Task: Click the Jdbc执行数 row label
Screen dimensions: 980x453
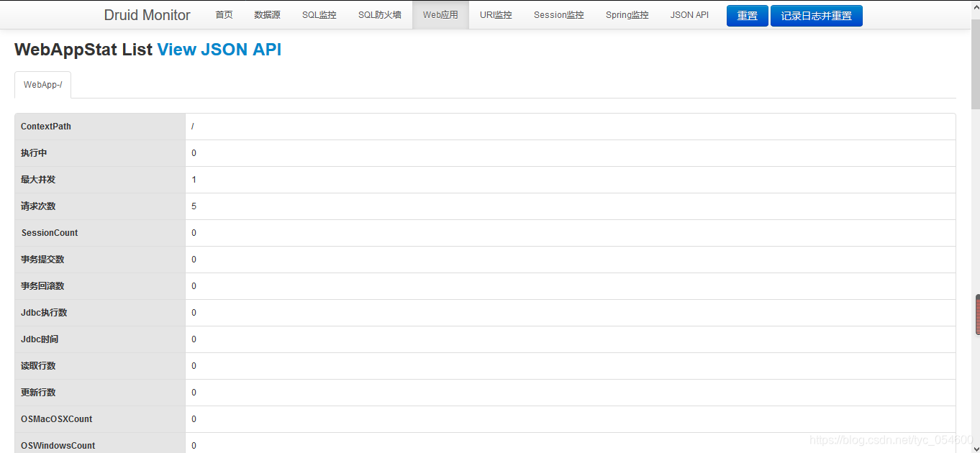Action: [x=44, y=313]
